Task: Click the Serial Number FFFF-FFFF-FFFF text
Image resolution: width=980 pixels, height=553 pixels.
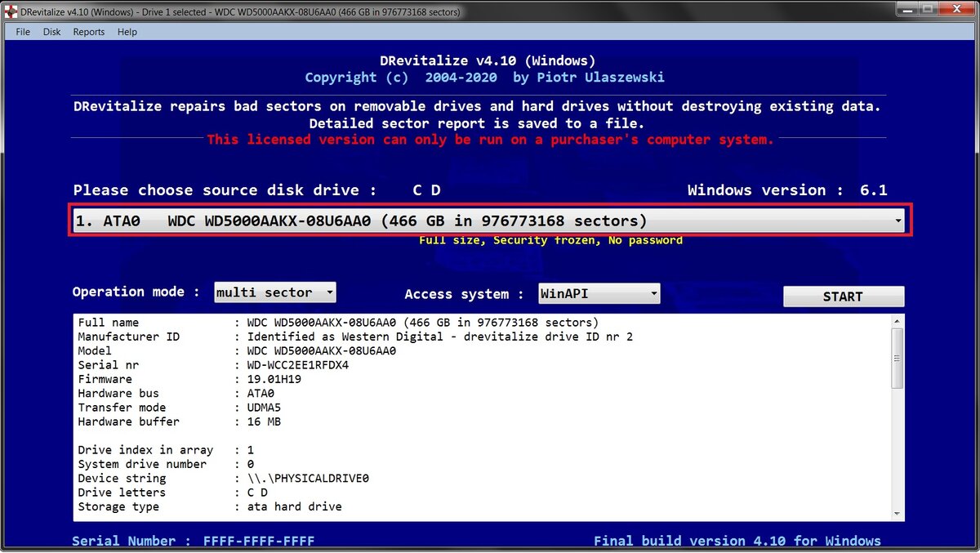Action: point(194,541)
